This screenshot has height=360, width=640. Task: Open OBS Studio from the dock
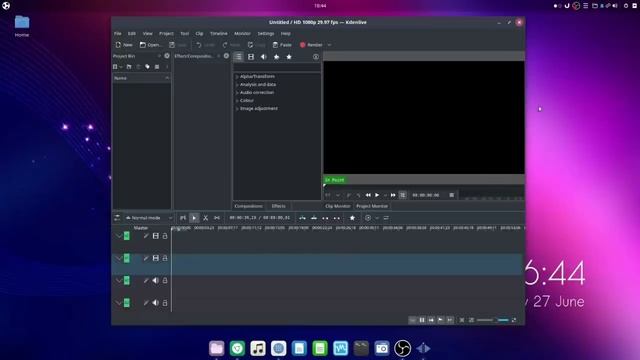402,348
